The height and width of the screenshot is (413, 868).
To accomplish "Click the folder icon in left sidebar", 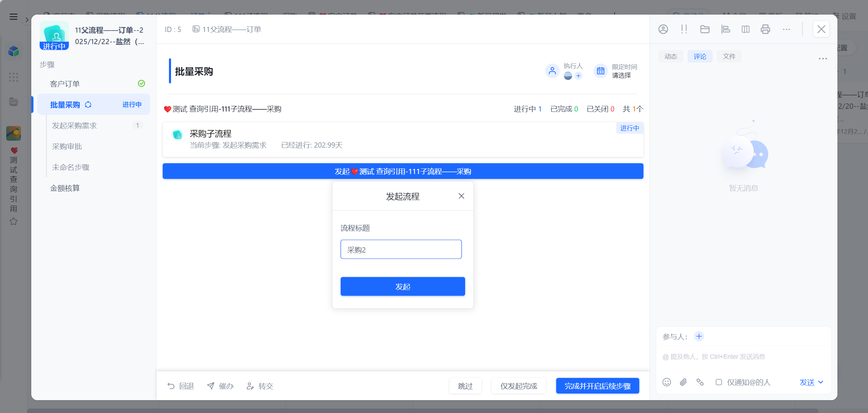I will pos(14,102).
